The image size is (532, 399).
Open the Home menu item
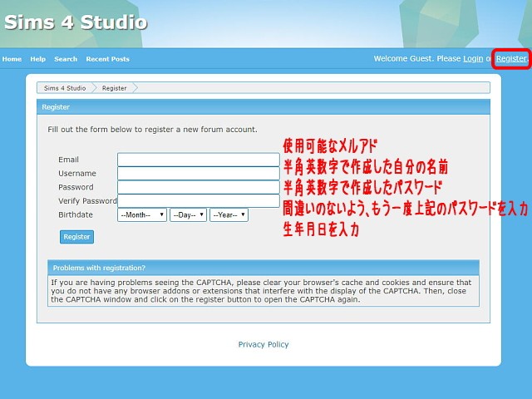[x=12, y=59]
